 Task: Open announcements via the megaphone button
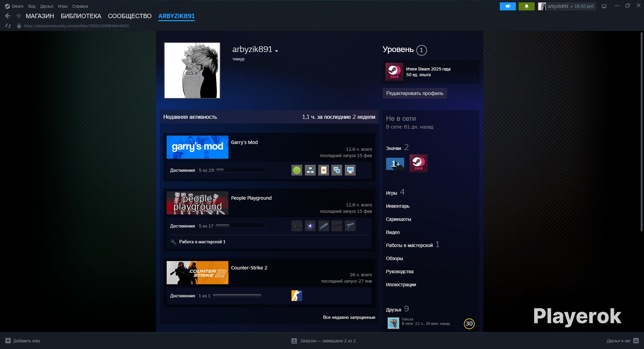(x=508, y=6)
